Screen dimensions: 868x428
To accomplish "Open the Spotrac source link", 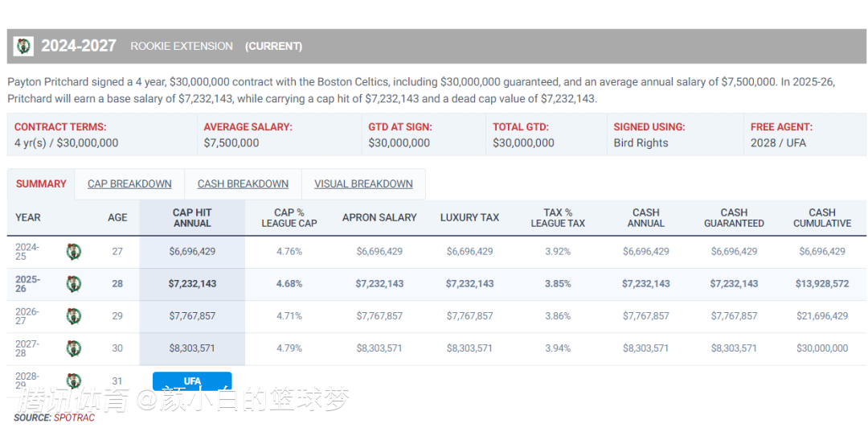I will tap(74, 418).
